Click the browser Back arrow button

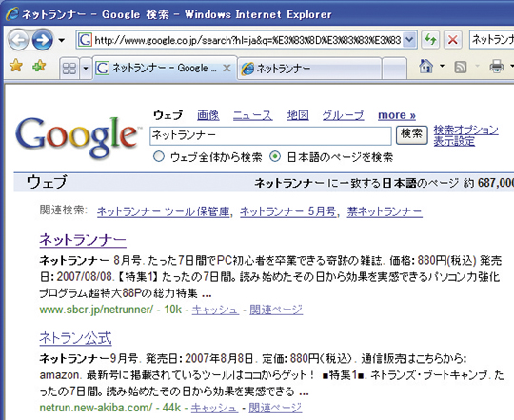18,40
